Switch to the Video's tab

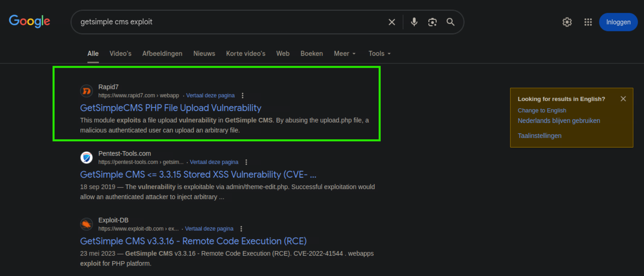click(120, 53)
